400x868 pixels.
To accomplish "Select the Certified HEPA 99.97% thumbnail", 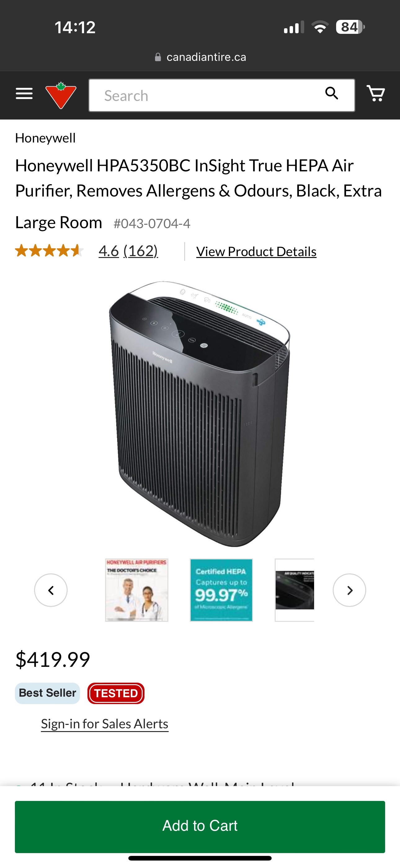I will point(221,590).
